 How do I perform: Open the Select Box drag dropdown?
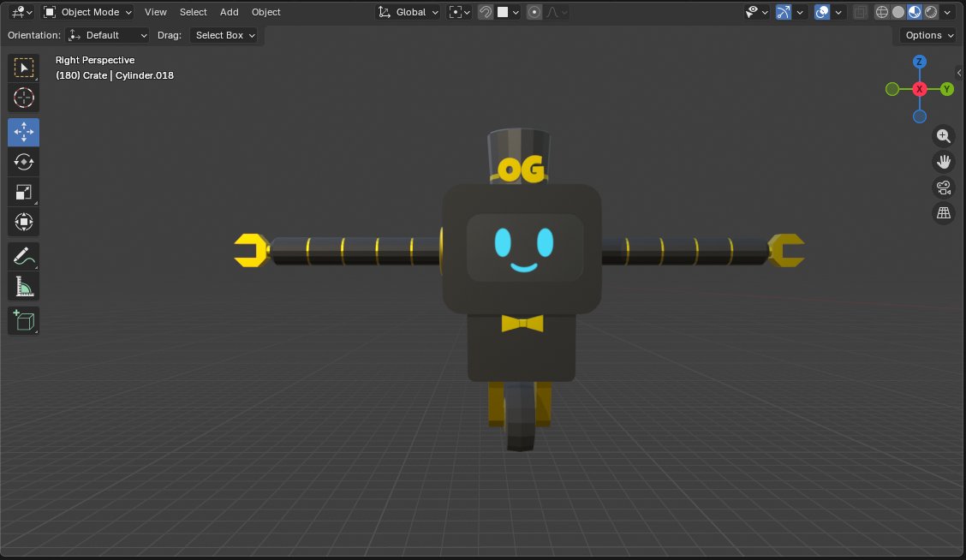coord(226,35)
